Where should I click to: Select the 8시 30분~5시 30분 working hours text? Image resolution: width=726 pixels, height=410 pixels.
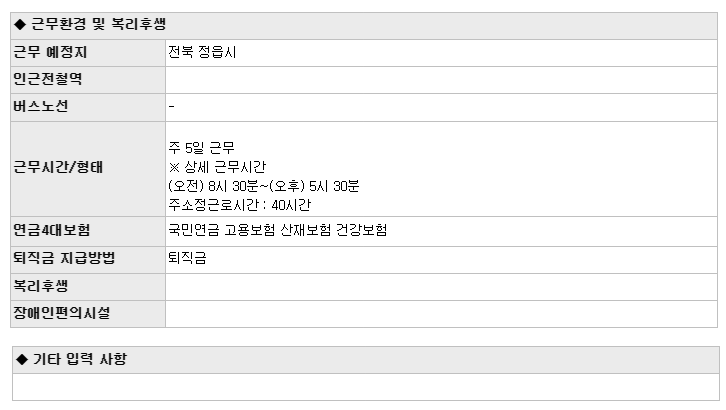pyautogui.click(x=263, y=186)
